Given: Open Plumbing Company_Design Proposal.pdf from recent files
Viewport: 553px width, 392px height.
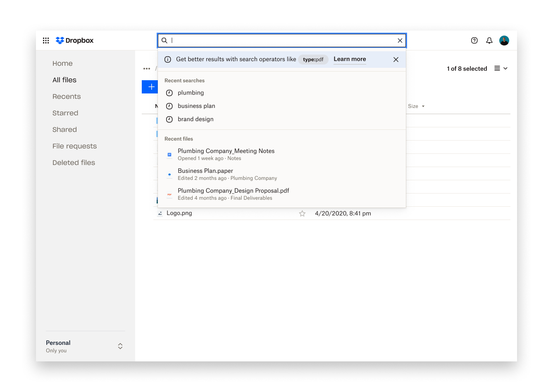Looking at the screenshot, I should coord(233,191).
